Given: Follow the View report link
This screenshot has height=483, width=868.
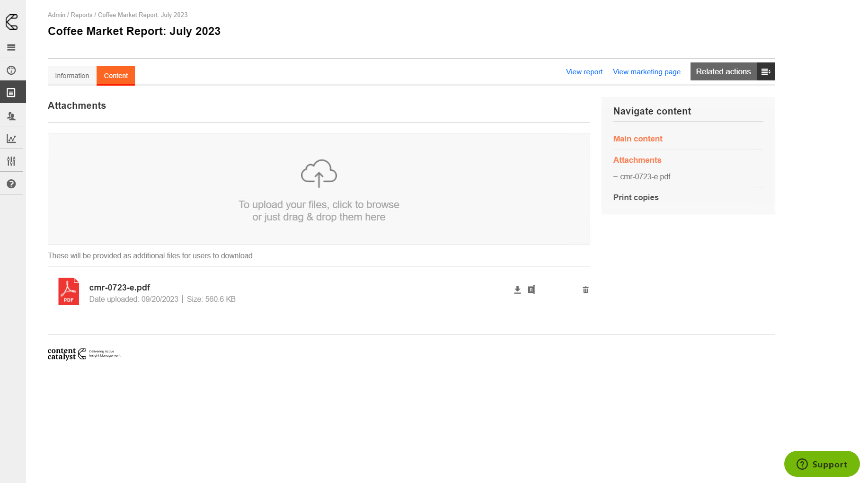Looking at the screenshot, I should [584, 72].
